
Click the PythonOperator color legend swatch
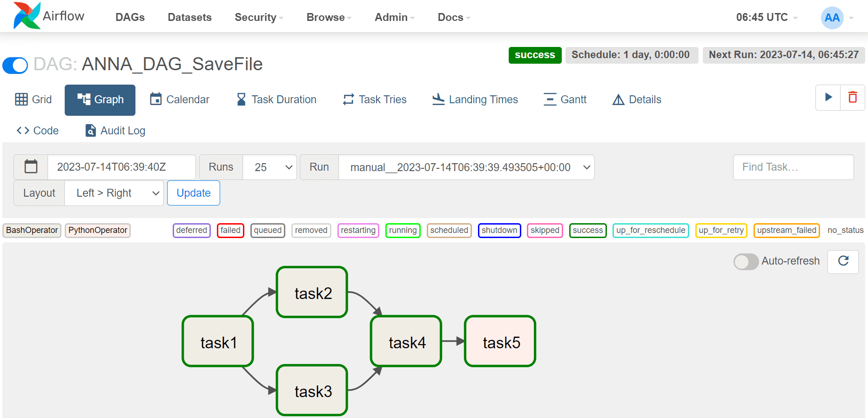[98, 230]
